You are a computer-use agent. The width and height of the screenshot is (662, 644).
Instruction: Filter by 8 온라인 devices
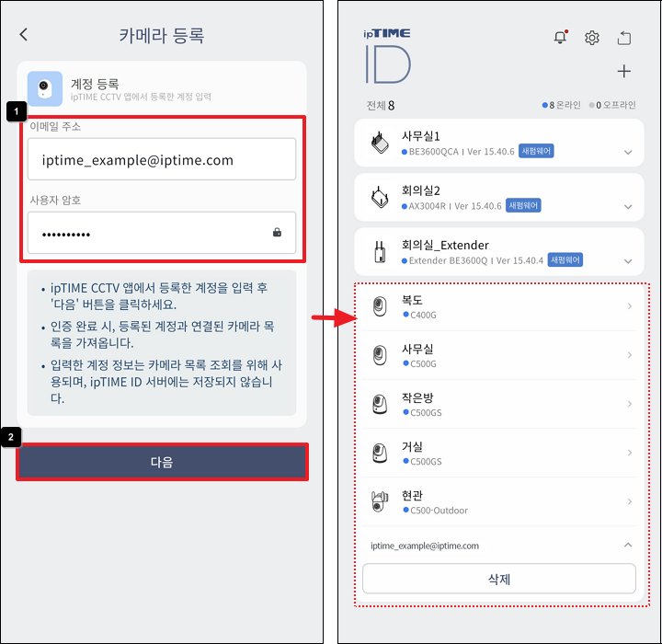(561, 105)
